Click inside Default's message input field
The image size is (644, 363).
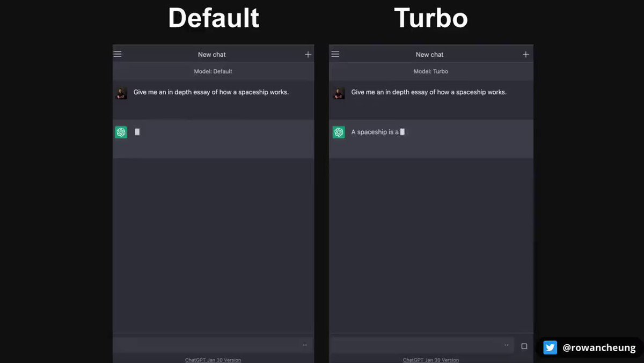[x=209, y=345]
